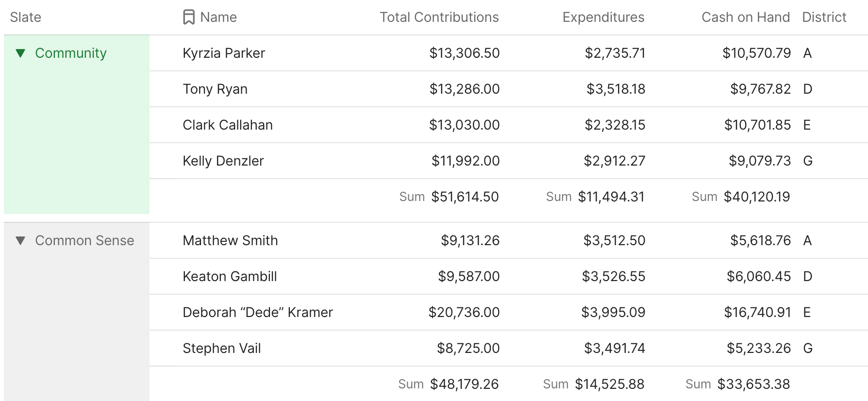Click the bookmark icon beside Name header
Image resolution: width=868 pixels, height=401 pixels.
[189, 17]
